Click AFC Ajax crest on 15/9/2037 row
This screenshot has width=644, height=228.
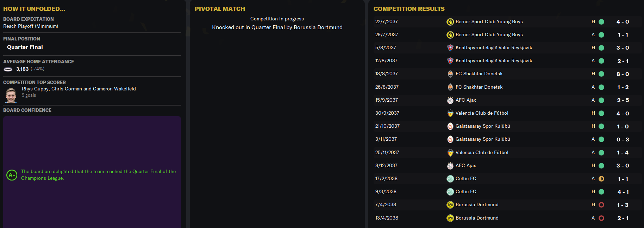pyautogui.click(x=450, y=100)
